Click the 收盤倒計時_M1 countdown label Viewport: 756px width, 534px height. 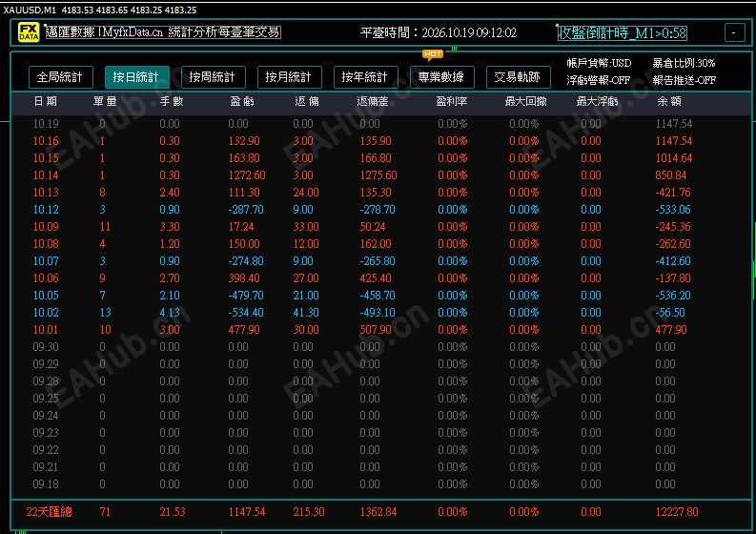point(622,32)
